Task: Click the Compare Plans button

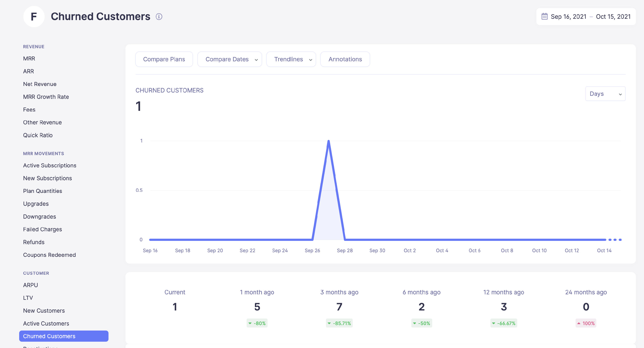Action: click(x=164, y=59)
